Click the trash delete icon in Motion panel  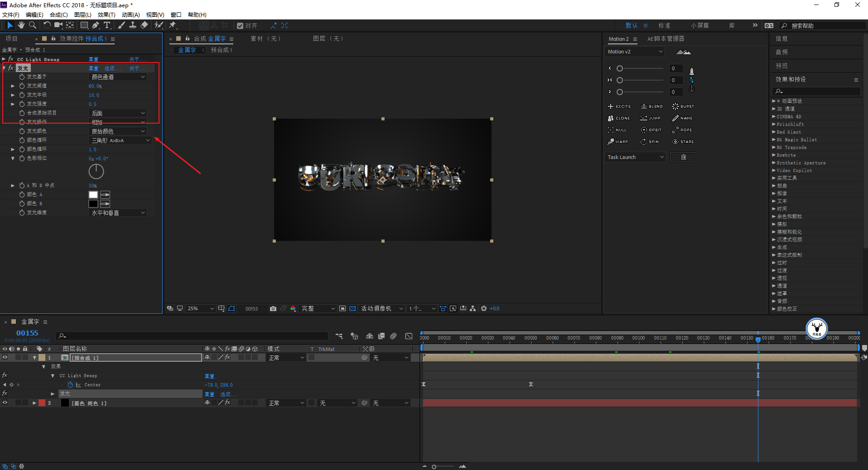pyautogui.click(x=683, y=157)
